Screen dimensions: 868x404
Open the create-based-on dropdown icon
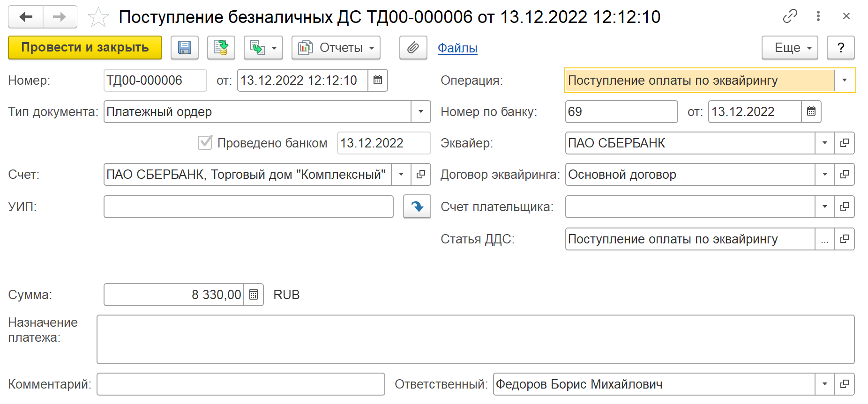263,48
